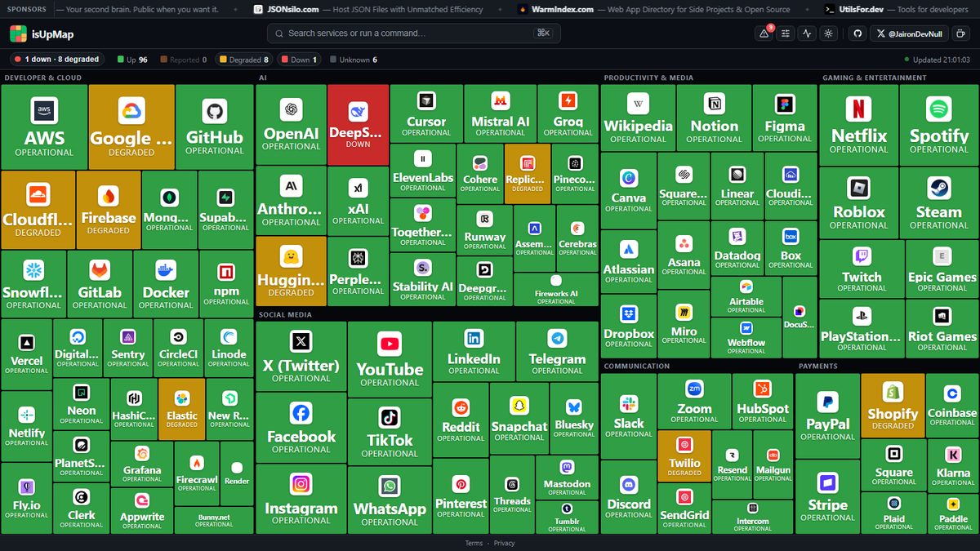Image resolution: width=980 pixels, height=551 pixels.
Task: Select the Shopify degraded tile
Action: [x=893, y=406]
